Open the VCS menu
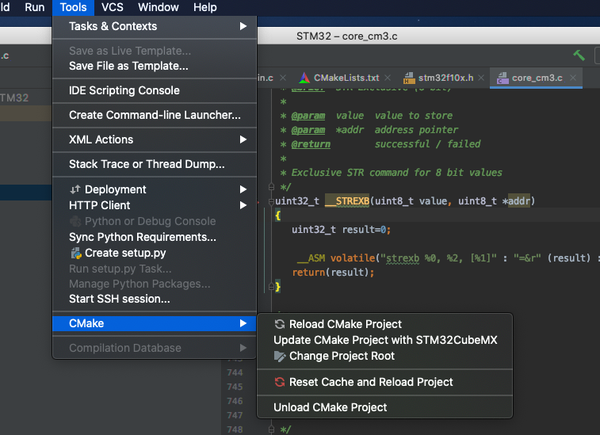Viewport: 600px width, 435px height. (x=112, y=7)
